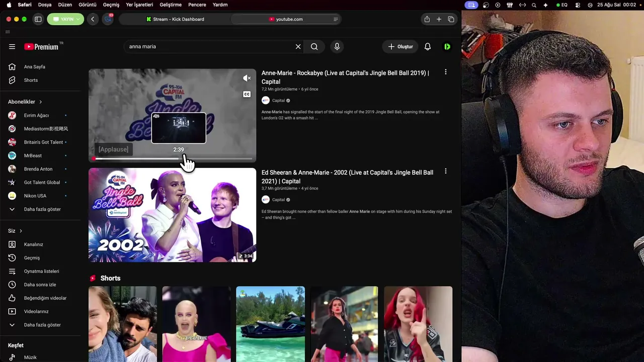Go to Ana Sayfa in sidebar

pyautogui.click(x=40, y=67)
